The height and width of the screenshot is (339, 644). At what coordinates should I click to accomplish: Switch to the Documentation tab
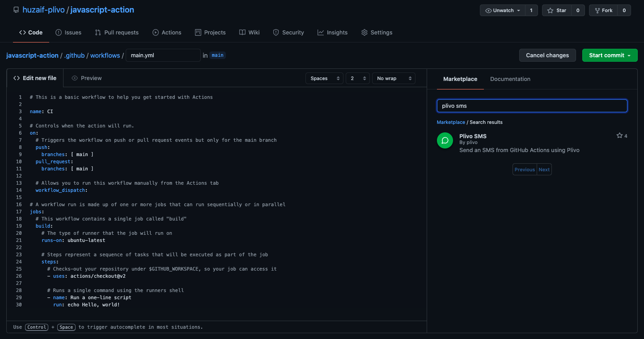[x=510, y=79]
